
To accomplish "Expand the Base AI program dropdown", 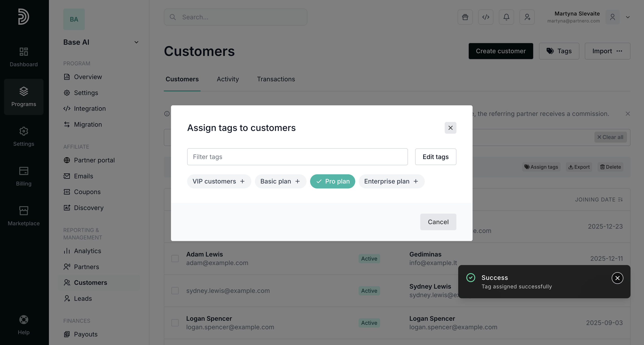I will click(x=136, y=42).
